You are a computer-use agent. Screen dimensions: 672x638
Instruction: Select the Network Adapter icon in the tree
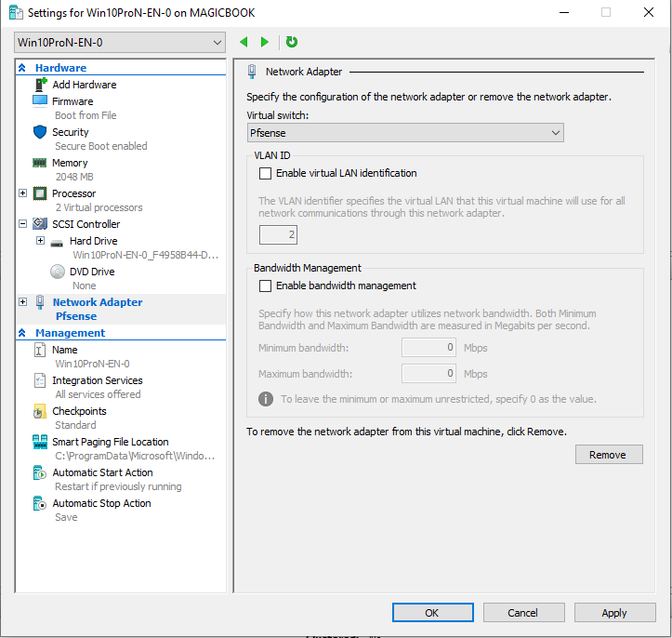40,302
